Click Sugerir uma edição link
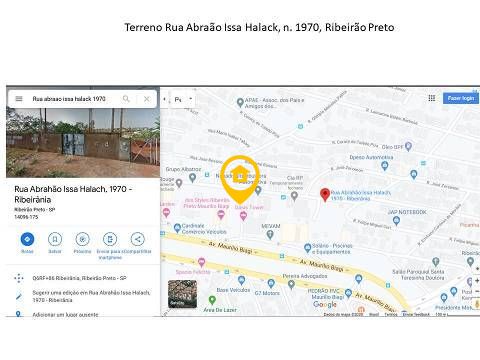This screenshot has height=360, width=480. (91, 296)
